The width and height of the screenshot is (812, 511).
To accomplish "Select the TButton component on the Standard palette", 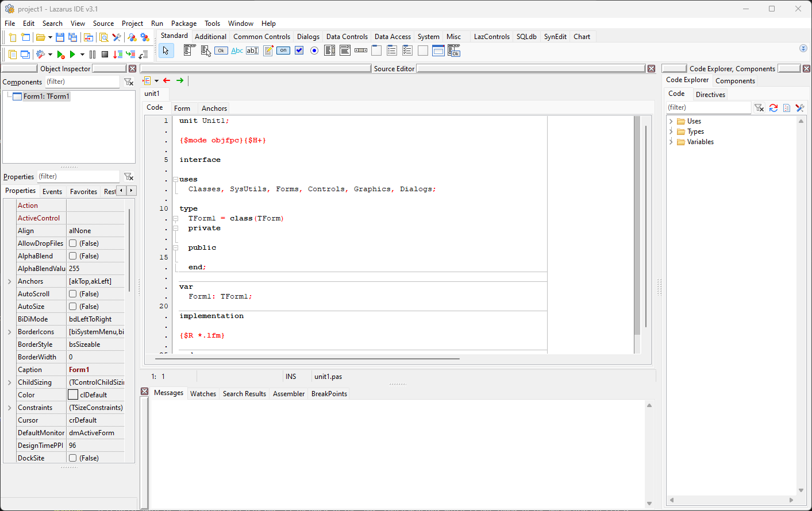I will [x=221, y=51].
